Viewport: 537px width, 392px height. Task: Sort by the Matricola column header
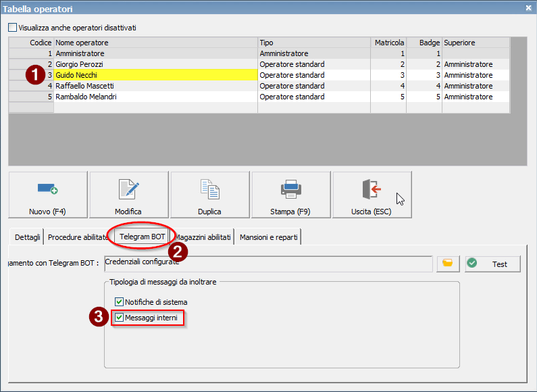(x=389, y=43)
